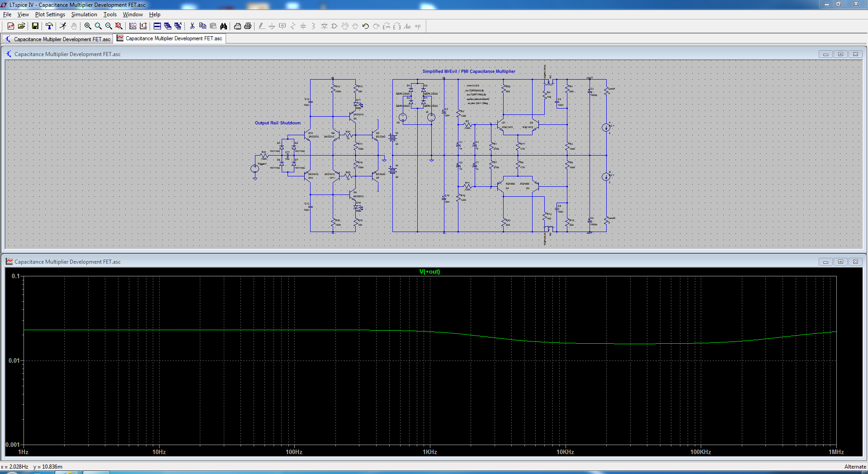Copy with the toolbar copy icon
Screen dimensions: 868x474
click(203, 26)
